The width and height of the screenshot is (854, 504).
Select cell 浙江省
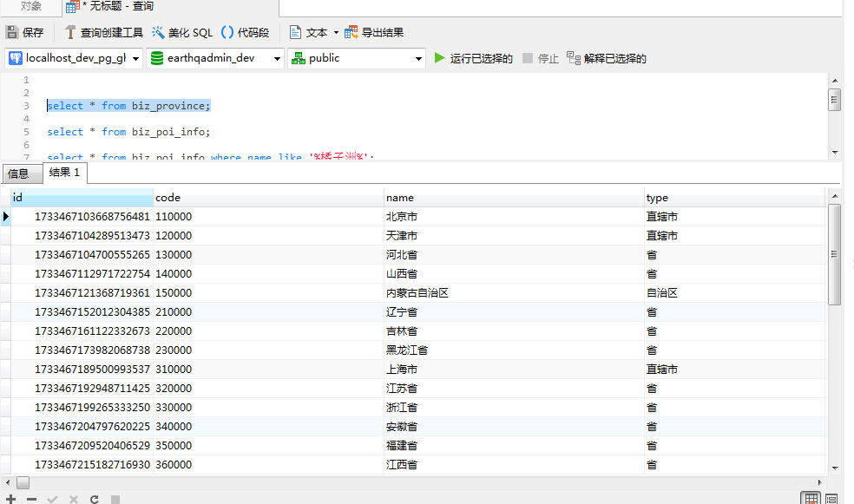tap(514, 407)
